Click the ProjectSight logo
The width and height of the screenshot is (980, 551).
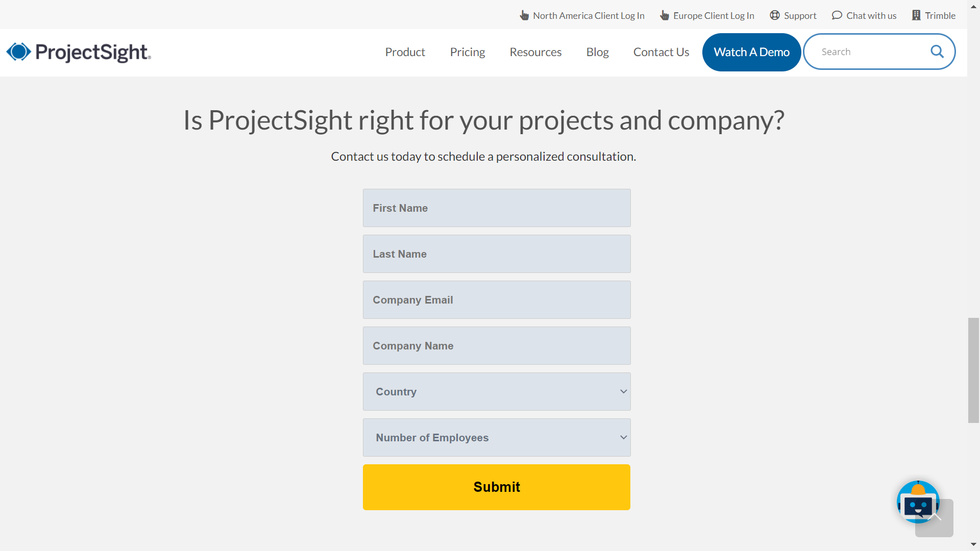[79, 52]
